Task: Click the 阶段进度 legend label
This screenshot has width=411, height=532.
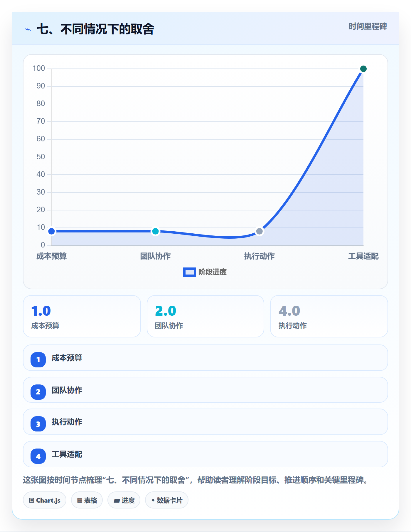Action: [213, 272]
